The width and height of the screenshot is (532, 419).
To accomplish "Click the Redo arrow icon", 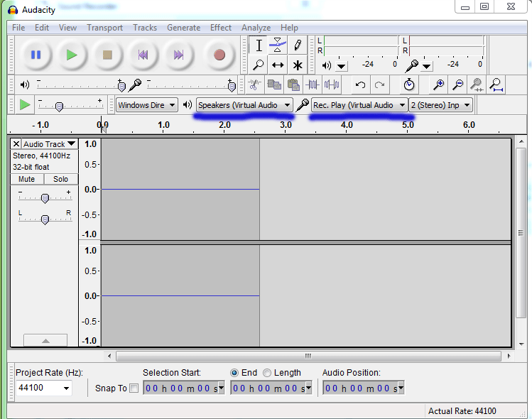I will coord(379,85).
